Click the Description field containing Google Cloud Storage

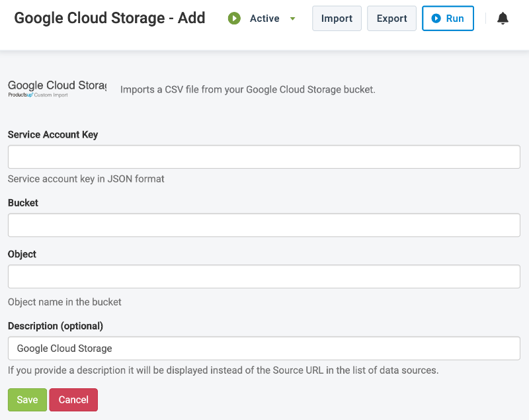click(264, 348)
